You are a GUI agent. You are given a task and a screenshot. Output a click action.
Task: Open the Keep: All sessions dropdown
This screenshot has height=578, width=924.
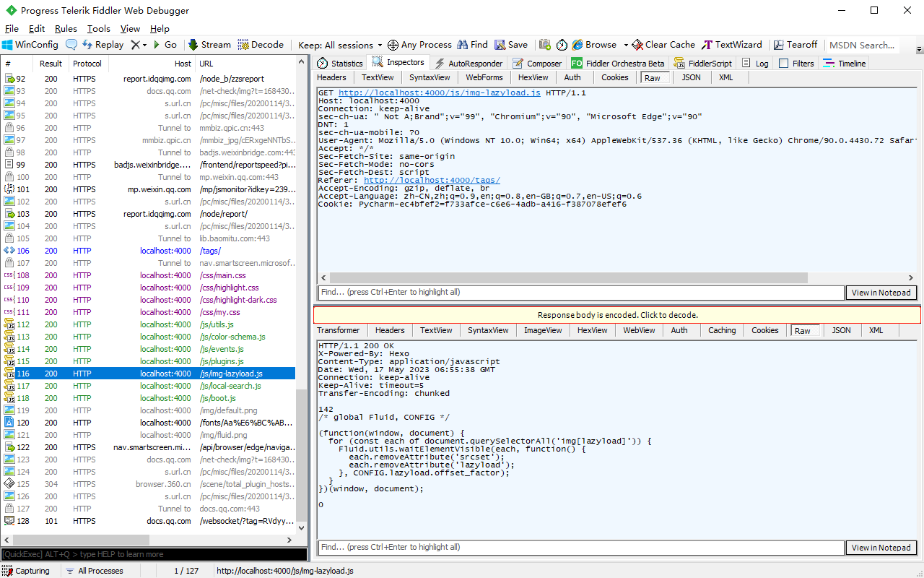point(340,45)
